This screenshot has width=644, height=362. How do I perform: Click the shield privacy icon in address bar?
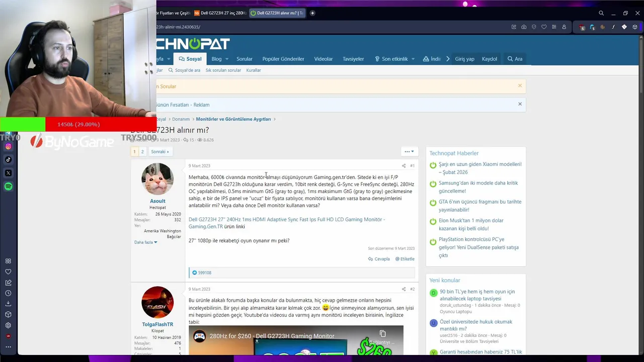click(x=534, y=27)
